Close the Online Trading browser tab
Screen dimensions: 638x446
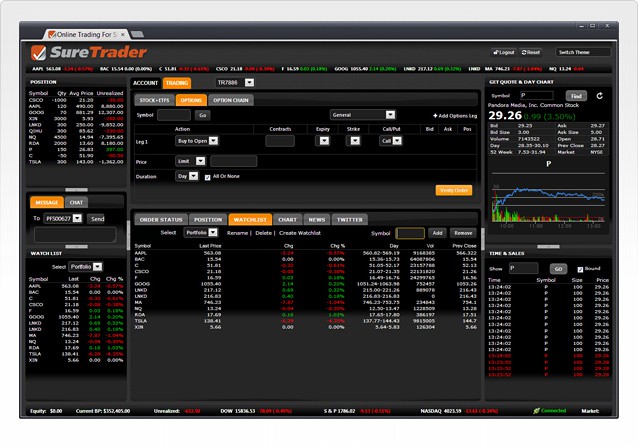coord(122,35)
